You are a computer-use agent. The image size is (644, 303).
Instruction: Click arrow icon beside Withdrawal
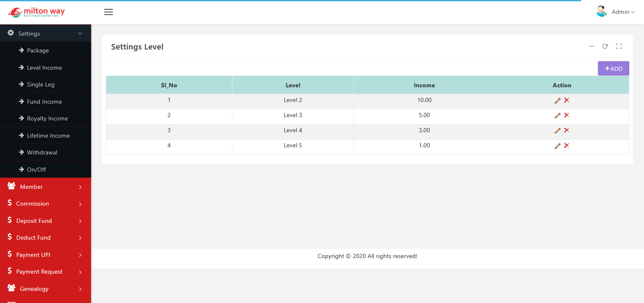(x=21, y=152)
